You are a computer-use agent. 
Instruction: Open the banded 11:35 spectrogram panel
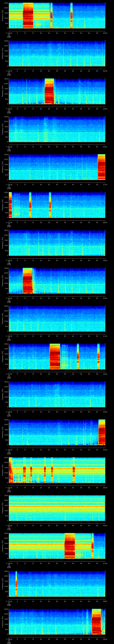[x=57, y=508]
